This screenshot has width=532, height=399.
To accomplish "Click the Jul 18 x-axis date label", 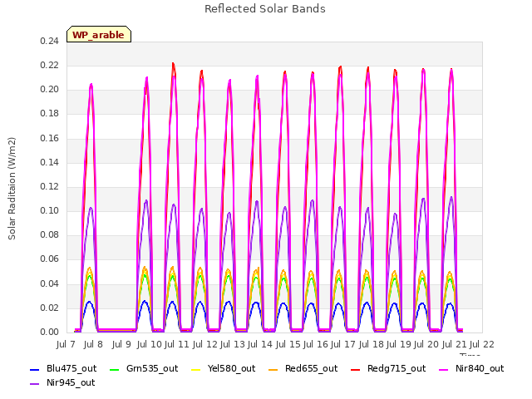I will coord(372,344).
